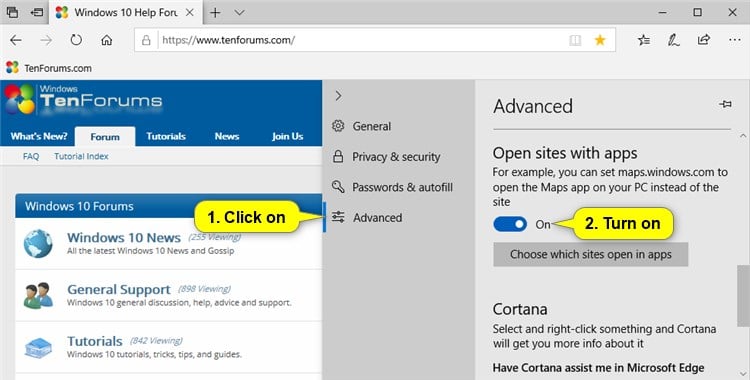Screen dimensions: 750x380
Task: Open General Support forum link
Action: pyautogui.click(x=119, y=289)
